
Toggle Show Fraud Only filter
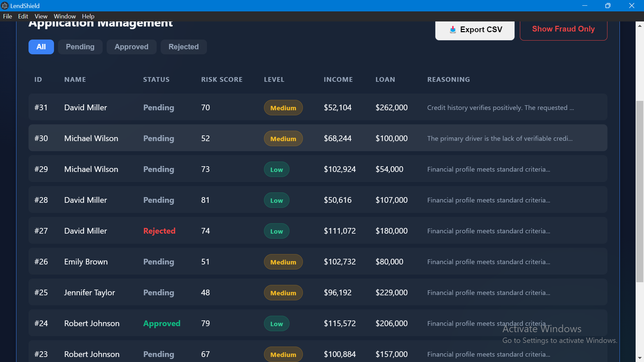click(x=563, y=29)
